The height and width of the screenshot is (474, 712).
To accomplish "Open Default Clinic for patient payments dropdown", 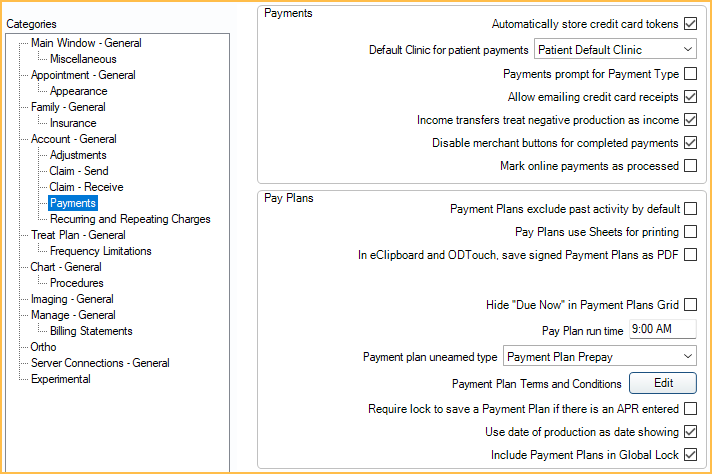I will [x=615, y=49].
